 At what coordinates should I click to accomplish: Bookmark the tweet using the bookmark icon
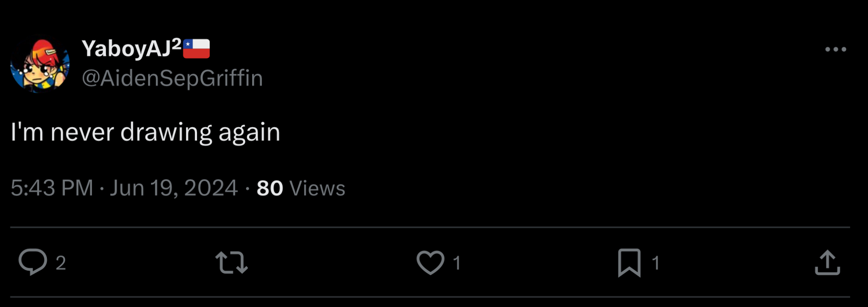(629, 262)
